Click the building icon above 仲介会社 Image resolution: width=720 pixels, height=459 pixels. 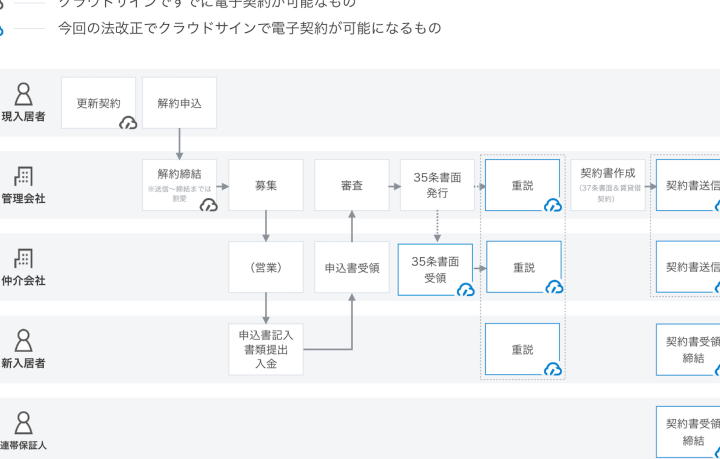(23, 258)
